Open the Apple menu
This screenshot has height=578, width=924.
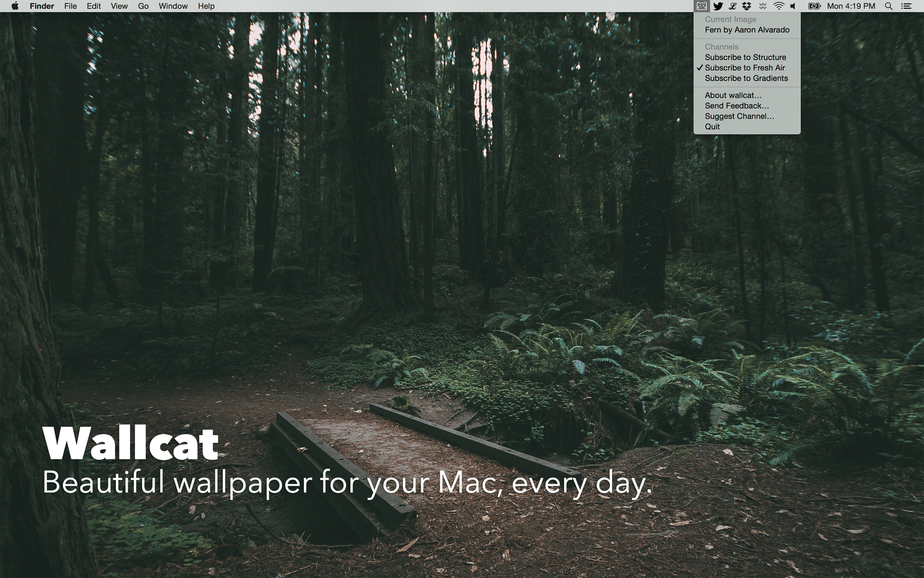click(14, 6)
